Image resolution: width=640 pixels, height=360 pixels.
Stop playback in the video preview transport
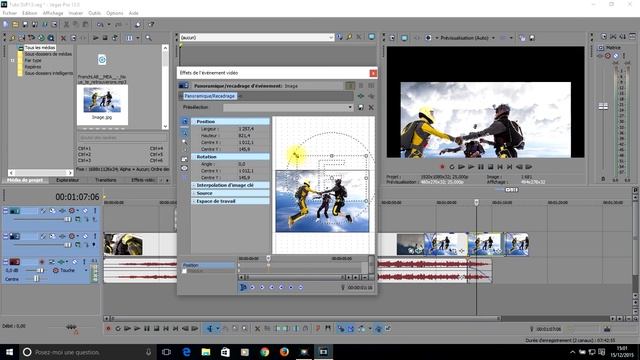pos(490,167)
